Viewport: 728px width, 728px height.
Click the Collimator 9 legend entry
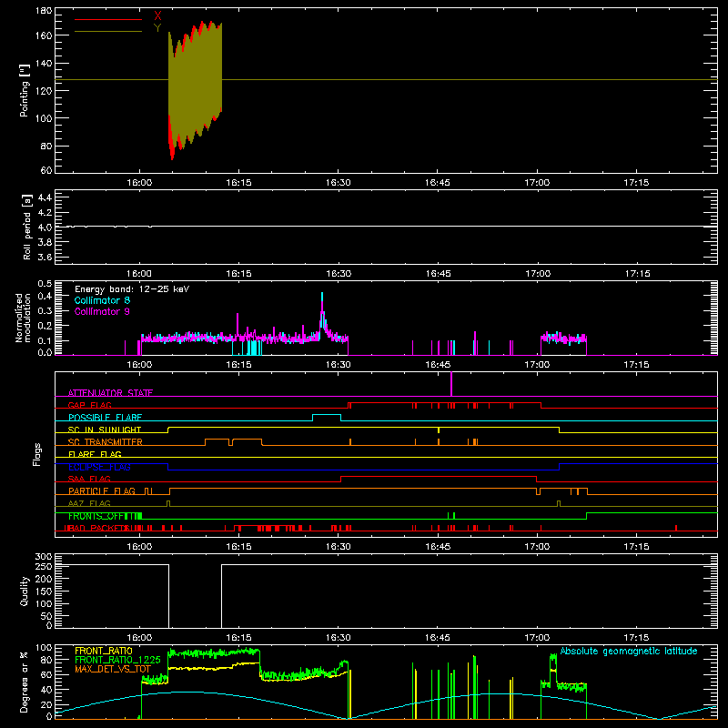coord(102,311)
